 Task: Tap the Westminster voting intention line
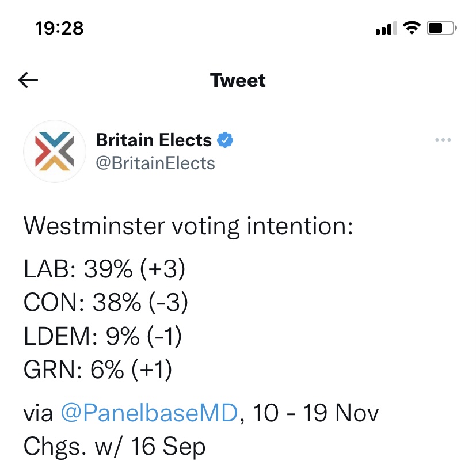tap(188, 227)
